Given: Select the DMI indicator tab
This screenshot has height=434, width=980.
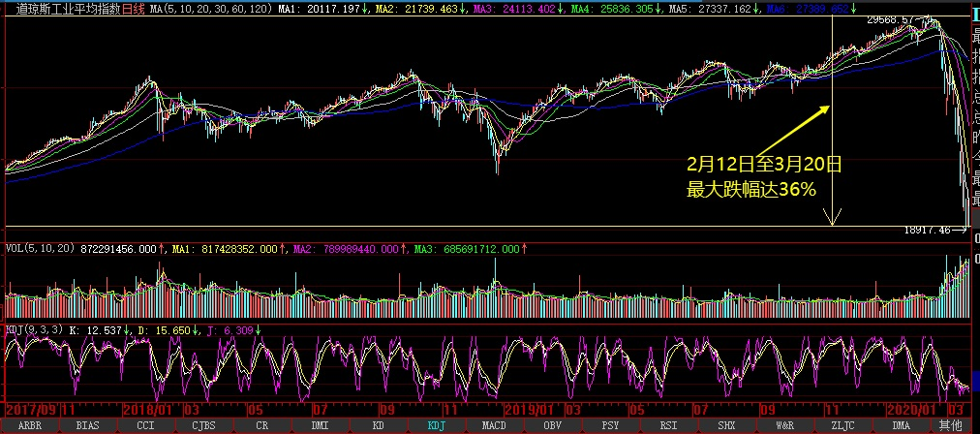Looking at the screenshot, I should (x=320, y=425).
